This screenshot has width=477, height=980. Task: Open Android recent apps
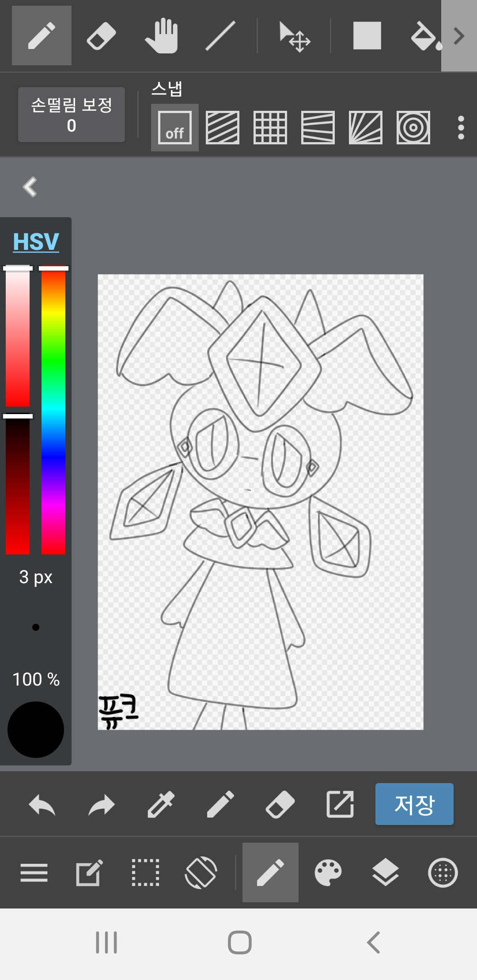point(106,942)
